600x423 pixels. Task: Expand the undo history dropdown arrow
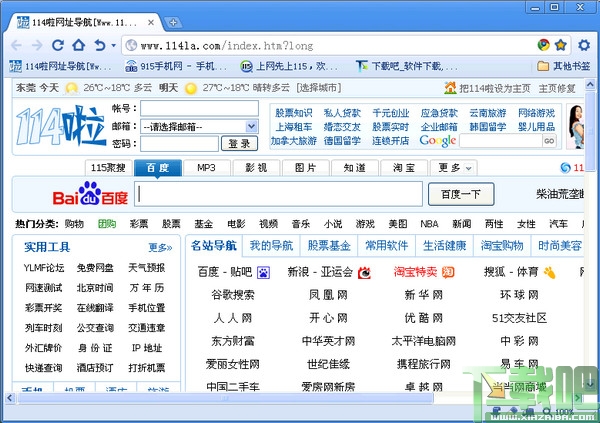coord(113,46)
